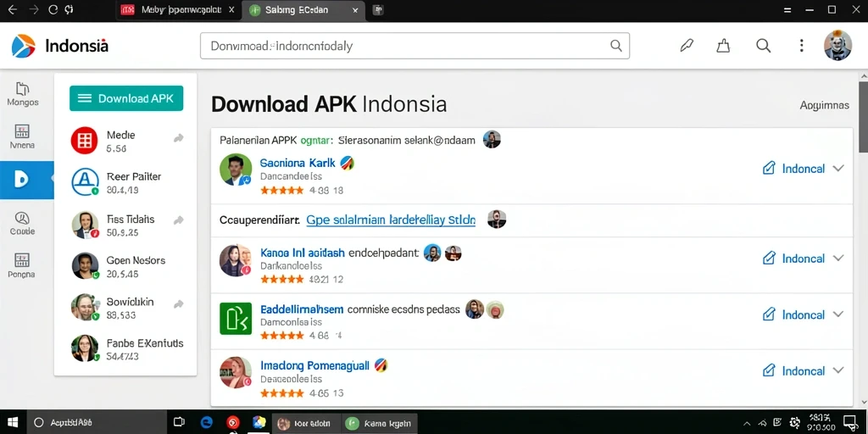868x434 pixels.
Task: Click the share arrow next to Fiss Tidaits
Action: (178, 221)
